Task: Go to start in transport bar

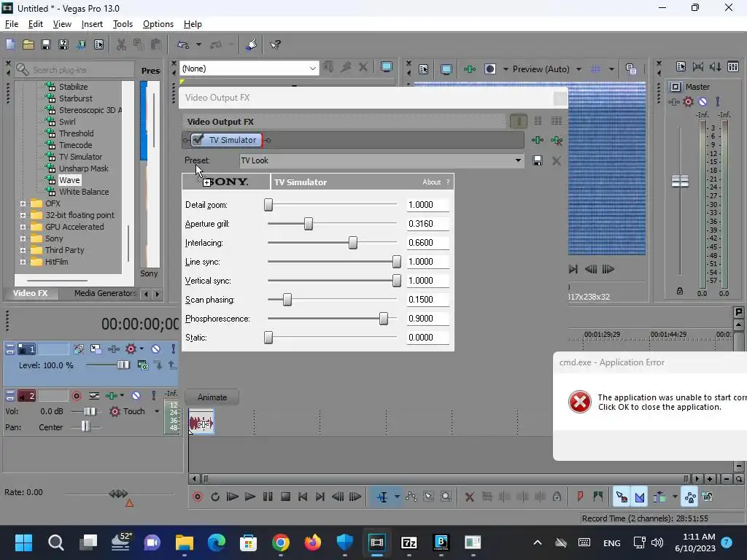Action: 303,497
